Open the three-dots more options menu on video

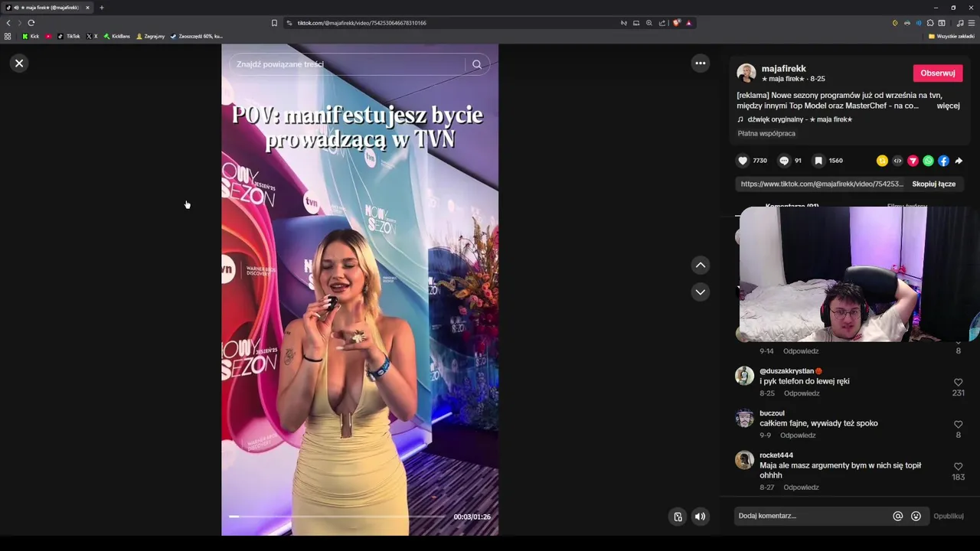tap(701, 64)
